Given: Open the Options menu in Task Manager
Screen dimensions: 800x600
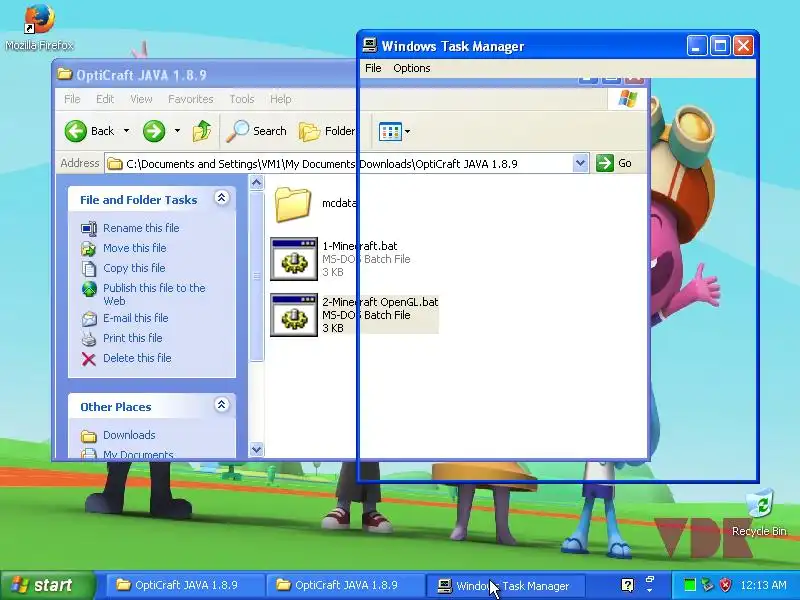Looking at the screenshot, I should click(x=412, y=68).
